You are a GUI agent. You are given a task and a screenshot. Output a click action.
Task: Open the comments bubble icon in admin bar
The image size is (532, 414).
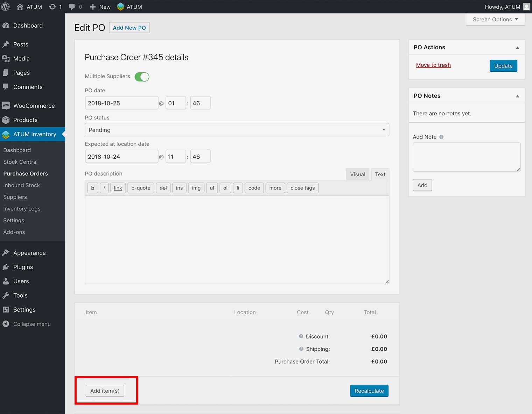pyautogui.click(x=72, y=7)
